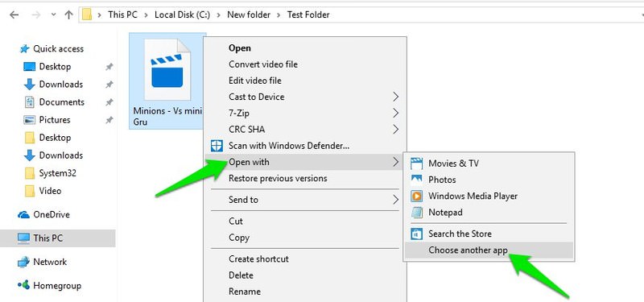
Task: Expand arrow next to Cast to Device
Action: [x=395, y=97]
